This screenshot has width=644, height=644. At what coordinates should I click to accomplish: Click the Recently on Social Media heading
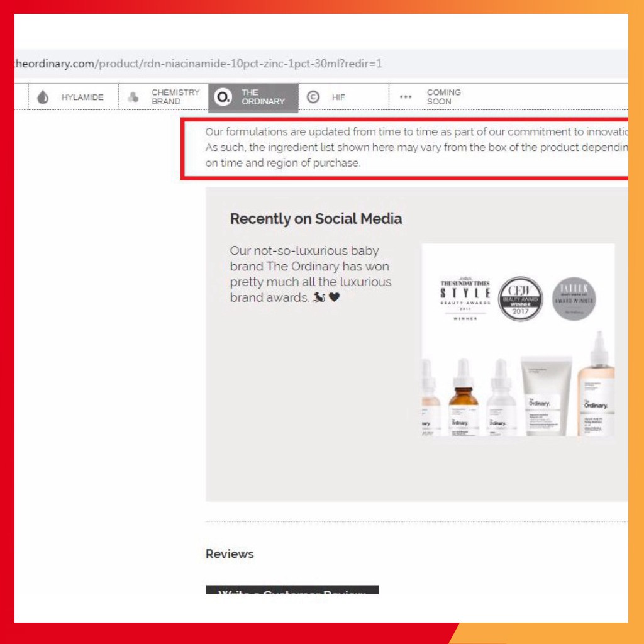point(316,219)
